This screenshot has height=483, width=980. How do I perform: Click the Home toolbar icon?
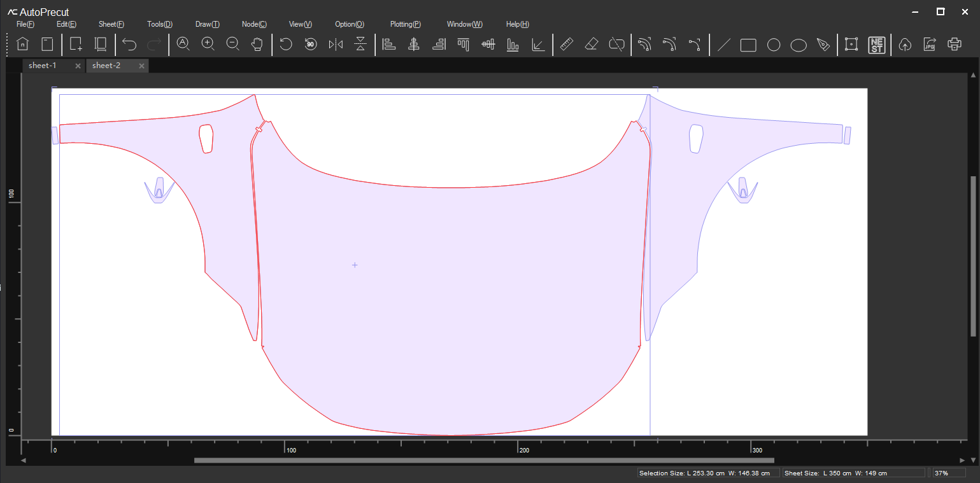click(22, 44)
